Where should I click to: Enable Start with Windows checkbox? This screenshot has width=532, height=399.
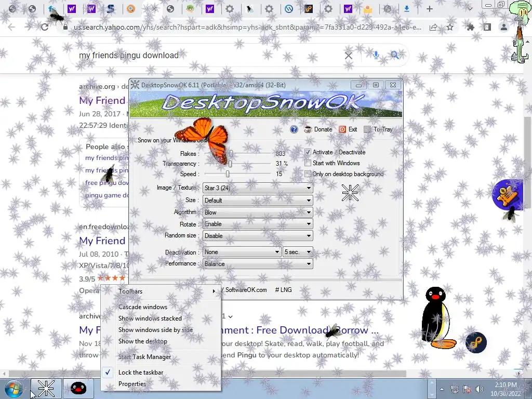(308, 163)
